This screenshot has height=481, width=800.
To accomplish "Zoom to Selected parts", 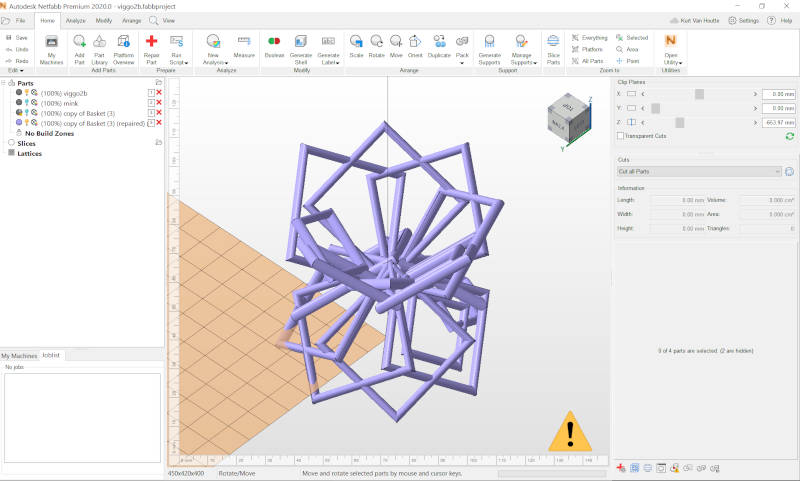I will pyautogui.click(x=632, y=38).
